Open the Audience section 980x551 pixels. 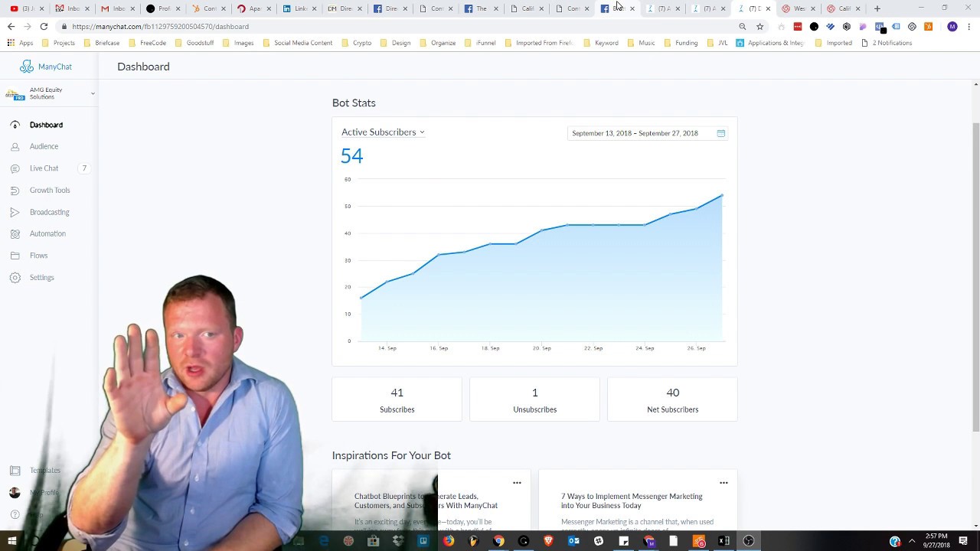coord(44,146)
